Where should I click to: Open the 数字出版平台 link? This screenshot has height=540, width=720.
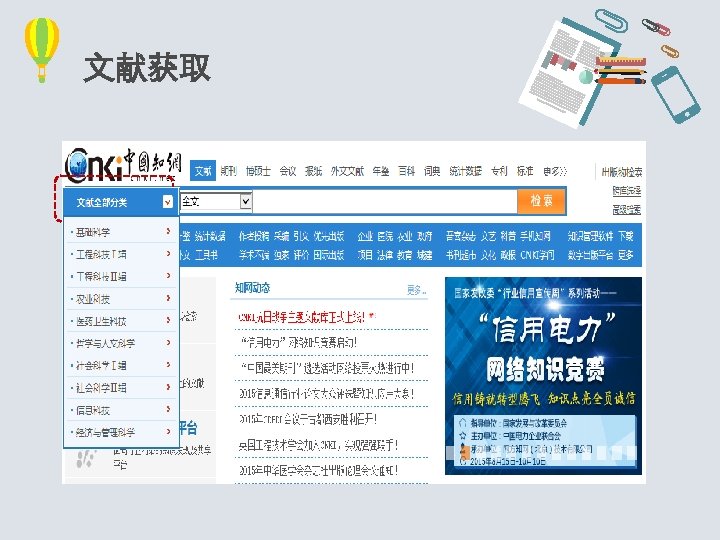(x=591, y=255)
